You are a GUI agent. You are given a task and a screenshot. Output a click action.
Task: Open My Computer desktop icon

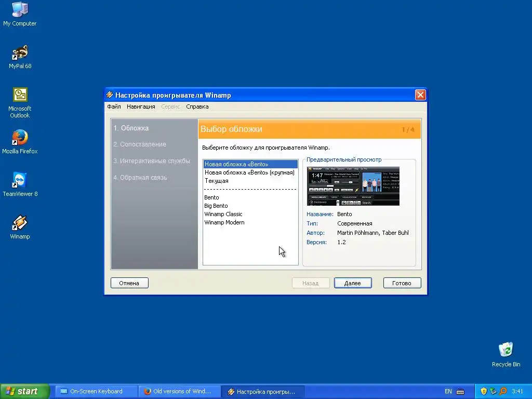click(20, 14)
